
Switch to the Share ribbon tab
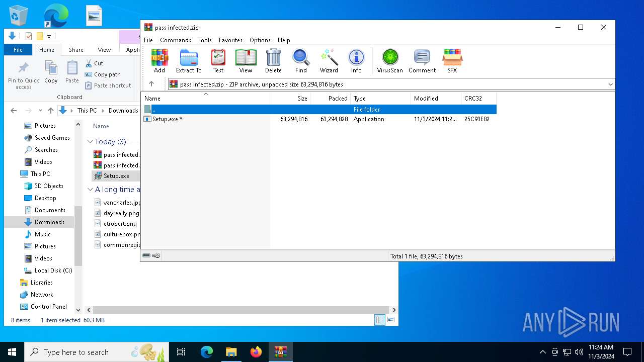click(x=76, y=50)
